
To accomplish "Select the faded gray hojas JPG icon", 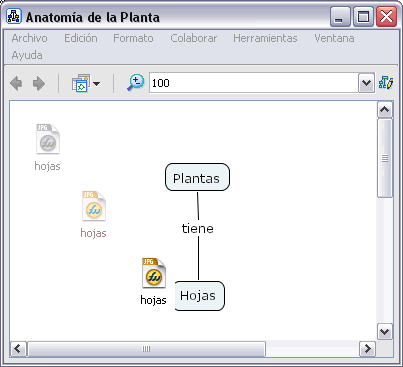I will coord(48,139).
